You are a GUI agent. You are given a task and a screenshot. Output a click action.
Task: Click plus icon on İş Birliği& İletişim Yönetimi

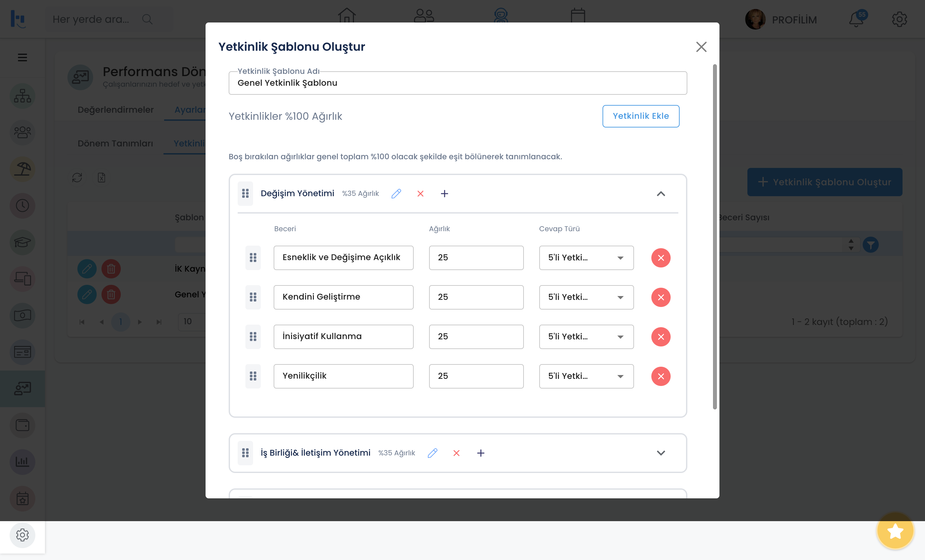click(480, 453)
